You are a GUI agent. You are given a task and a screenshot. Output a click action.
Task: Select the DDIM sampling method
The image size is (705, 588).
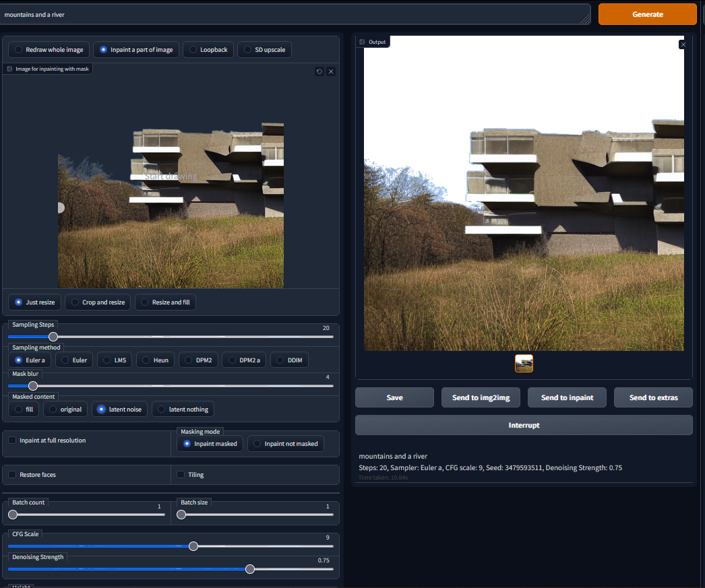[289, 360]
